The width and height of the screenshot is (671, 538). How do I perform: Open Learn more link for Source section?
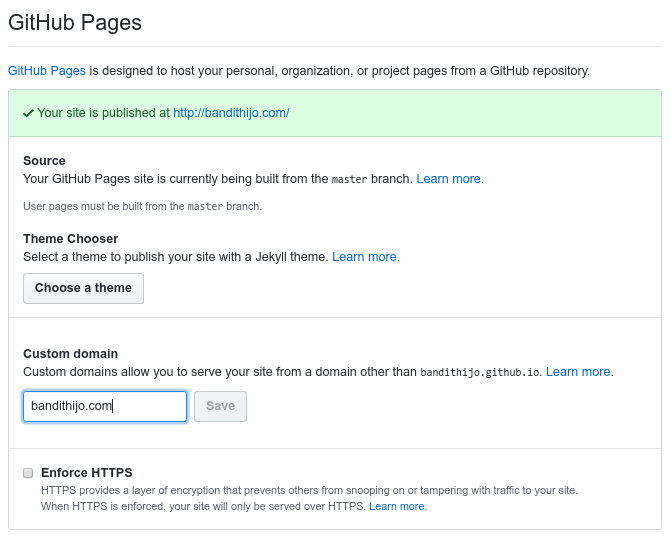(449, 179)
